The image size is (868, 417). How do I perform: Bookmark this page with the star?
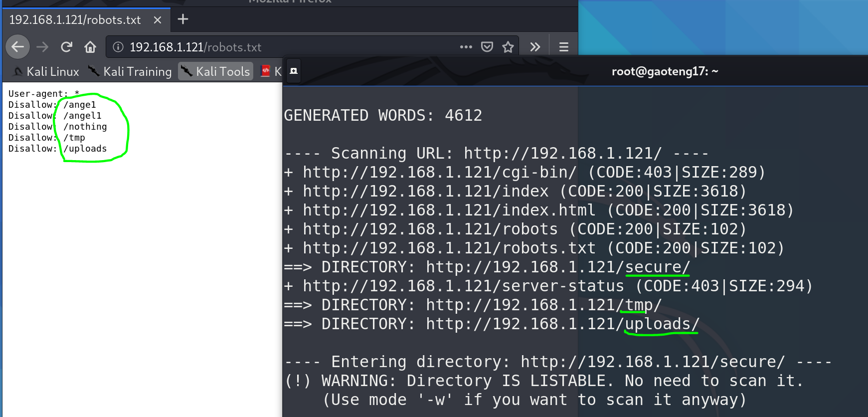pos(508,47)
